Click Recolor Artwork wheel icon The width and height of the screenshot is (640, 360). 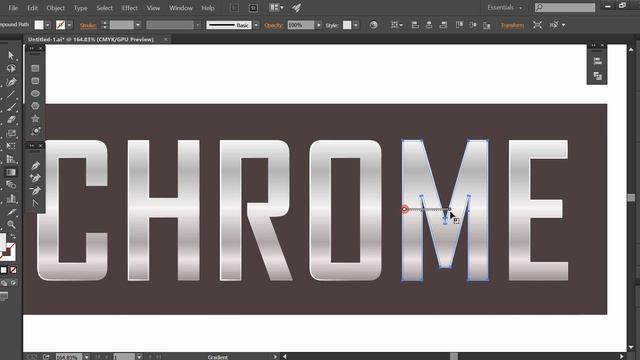[373, 25]
